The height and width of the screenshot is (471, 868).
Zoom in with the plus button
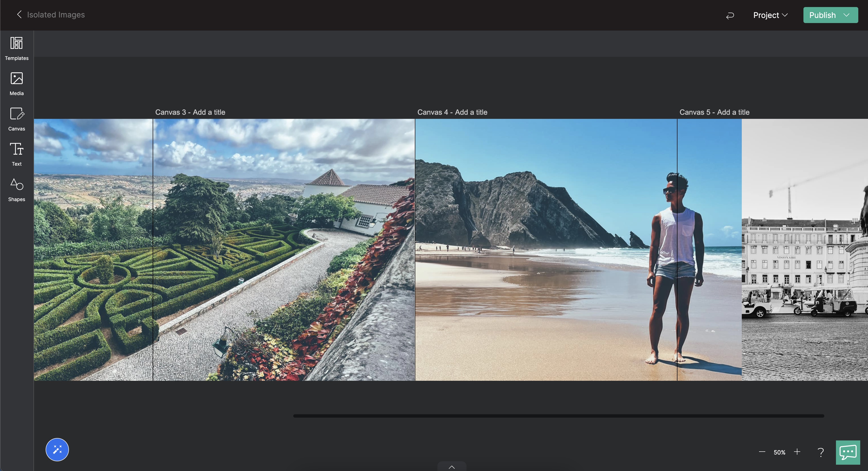click(x=797, y=452)
